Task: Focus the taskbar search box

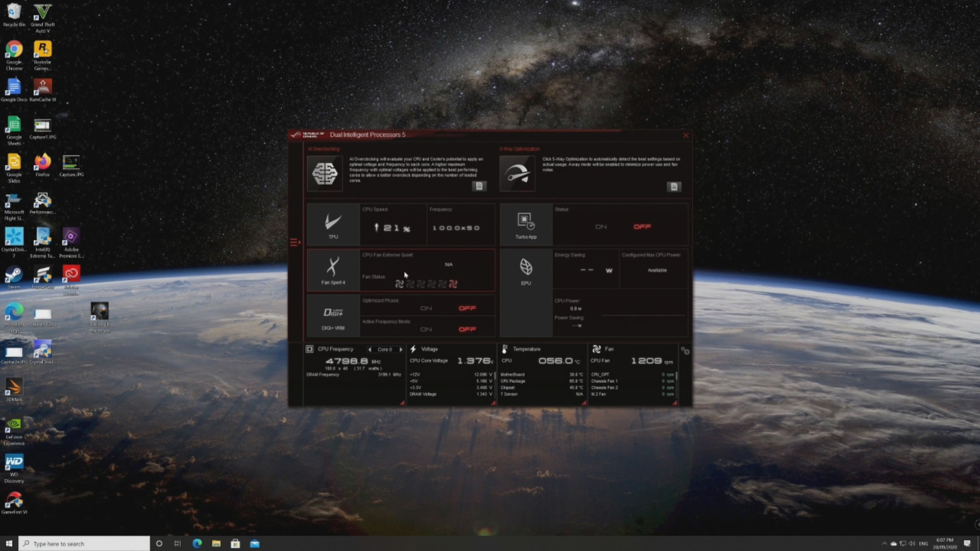Action: click(x=84, y=543)
